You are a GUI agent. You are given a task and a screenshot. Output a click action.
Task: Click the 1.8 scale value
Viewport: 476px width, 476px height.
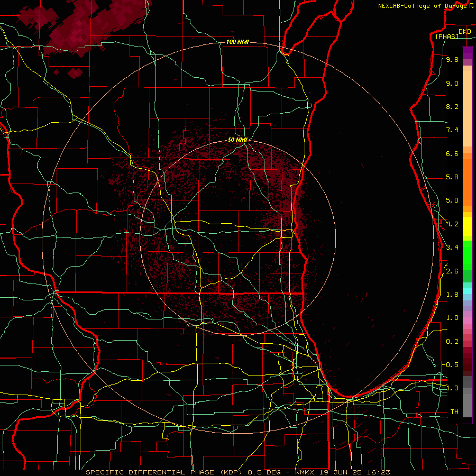pyautogui.click(x=452, y=295)
